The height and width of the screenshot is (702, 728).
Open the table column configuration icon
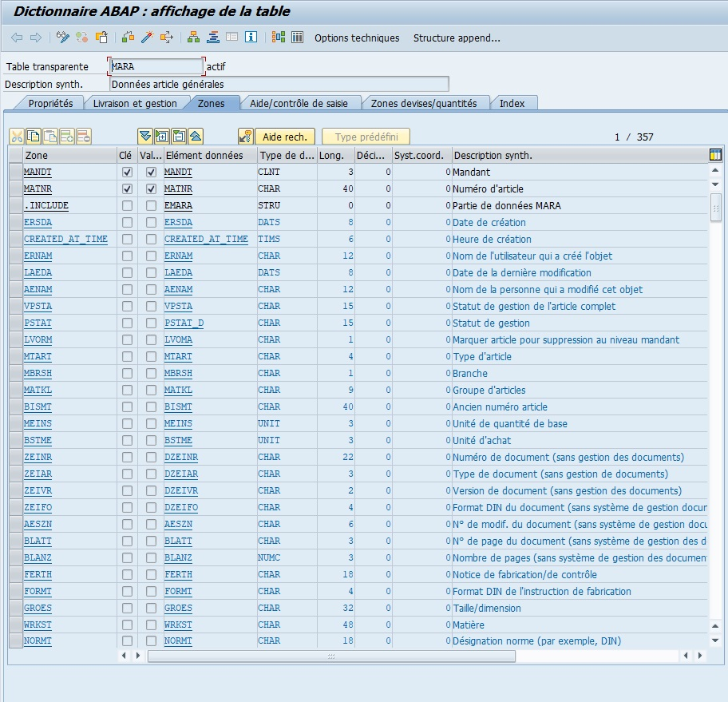[715, 155]
